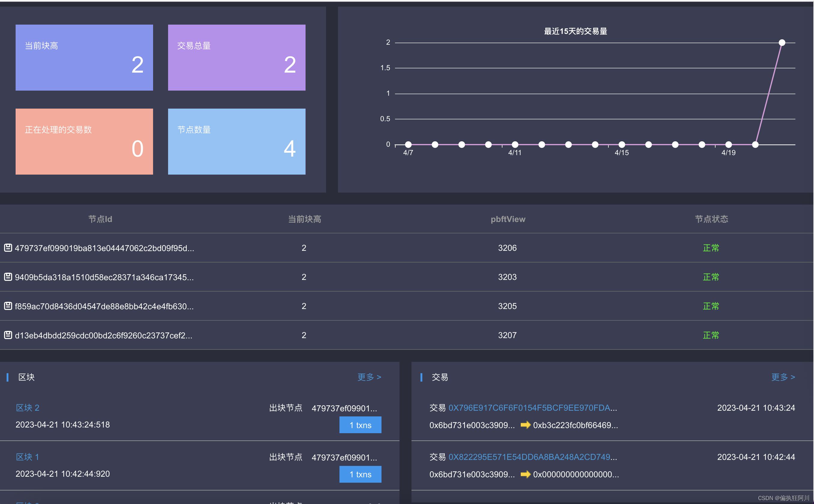The image size is (814, 504).
Task: Open the 区块 2 link
Action: point(28,408)
